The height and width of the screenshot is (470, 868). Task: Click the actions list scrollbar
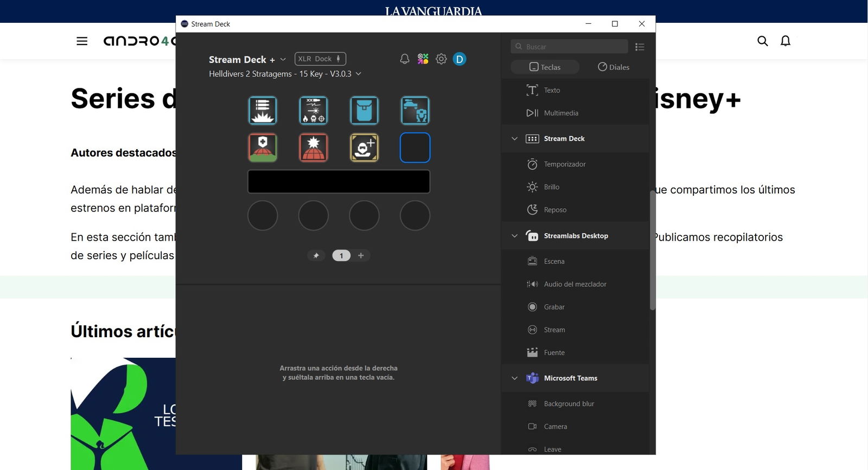[653, 250]
